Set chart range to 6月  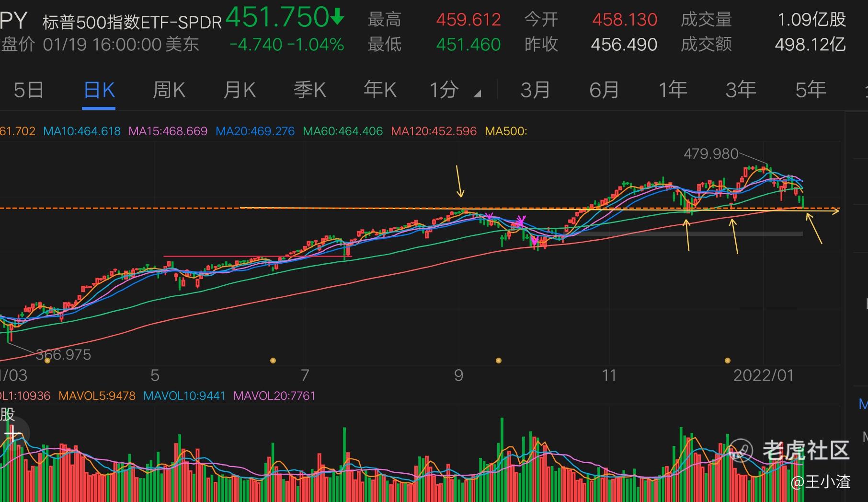(x=604, y=90)
